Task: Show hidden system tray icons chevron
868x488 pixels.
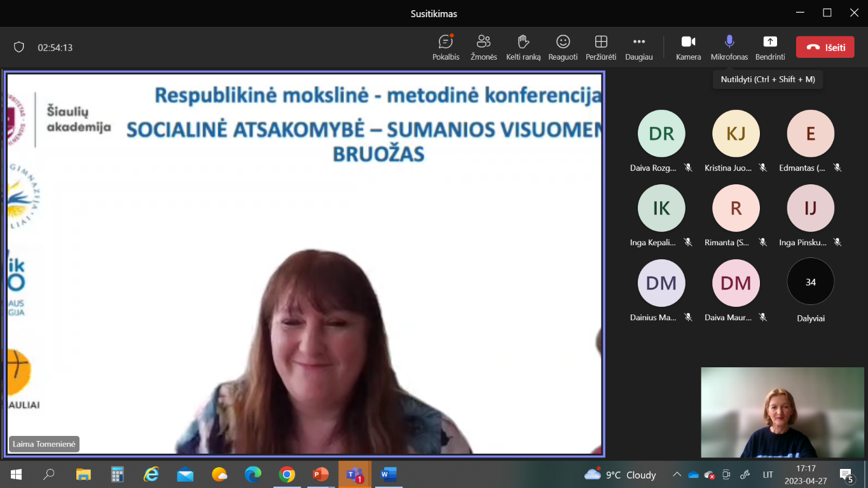Action: (x=677, y=475)
